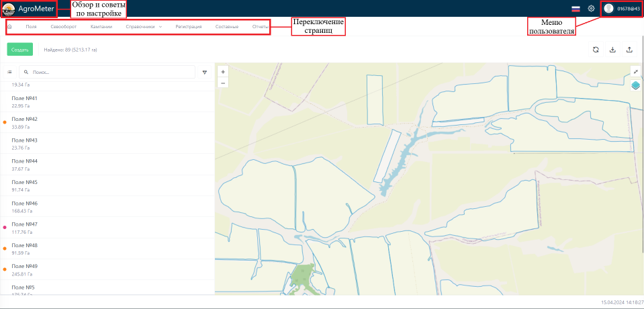Toggle the field list view mode

pyautogui.click(x=9, y=71)
